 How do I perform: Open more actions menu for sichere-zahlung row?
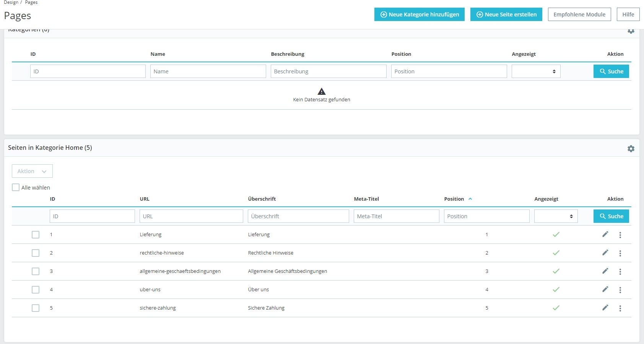(620, 308)
